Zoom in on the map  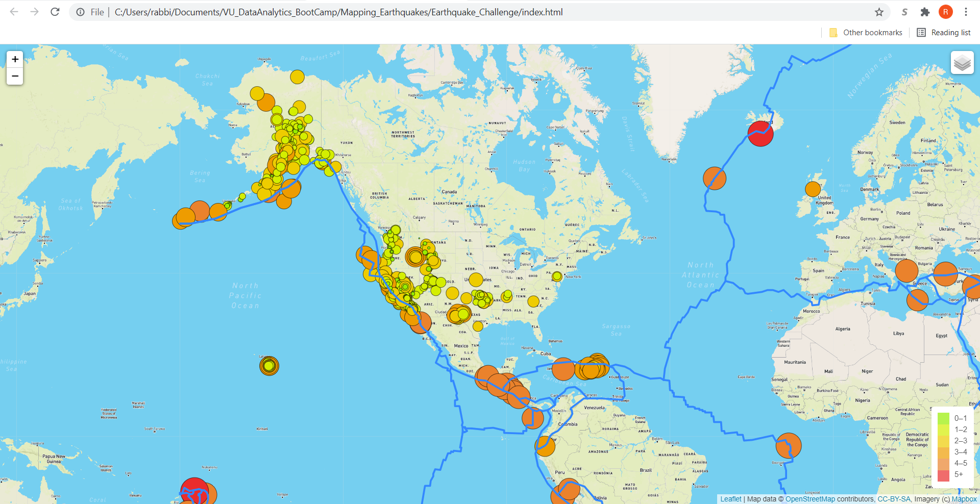(15, 59)
